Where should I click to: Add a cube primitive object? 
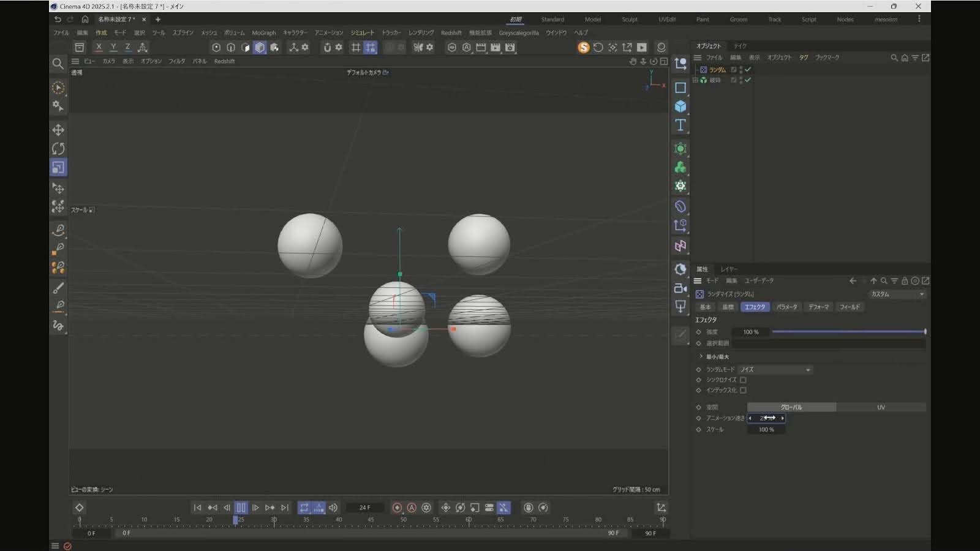coord(680,107)
